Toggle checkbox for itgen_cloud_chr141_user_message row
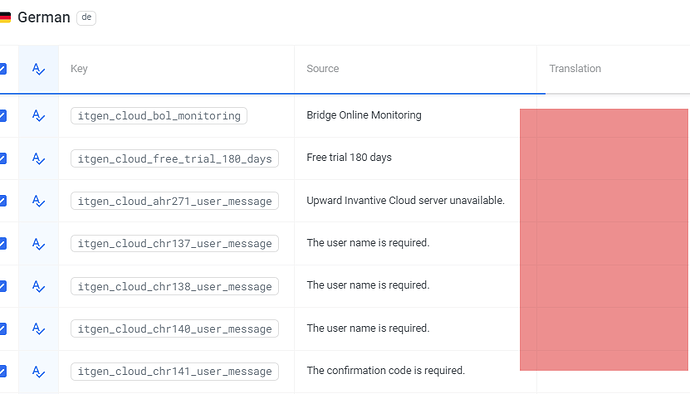 tap(3, 371)
